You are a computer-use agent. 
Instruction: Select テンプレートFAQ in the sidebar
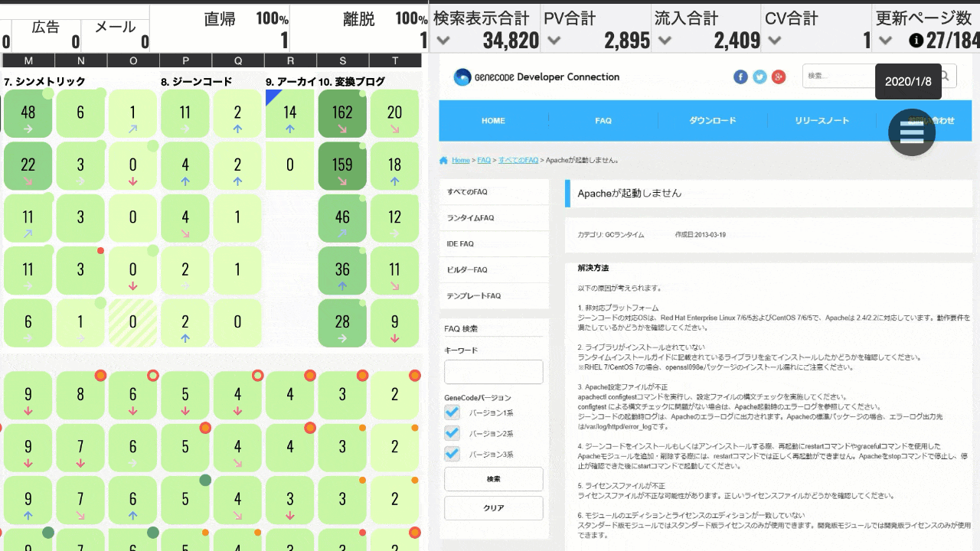(494, 295)
